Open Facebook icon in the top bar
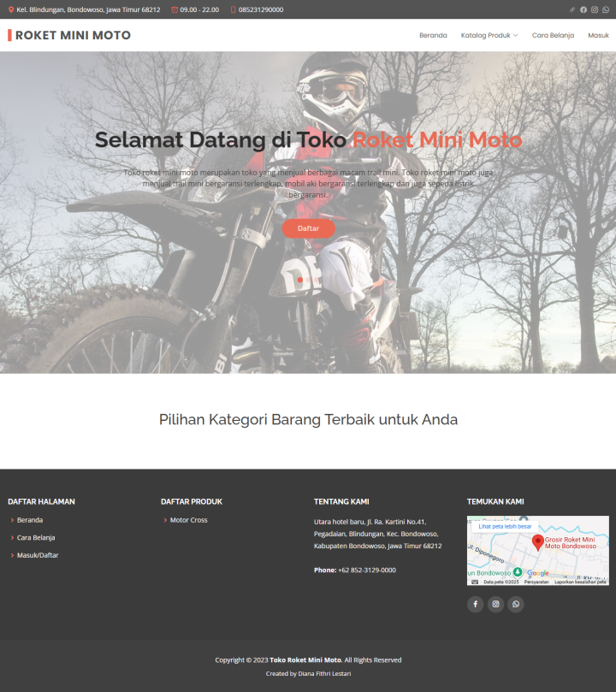The image size is (616, 692). [x=583, y=9]
